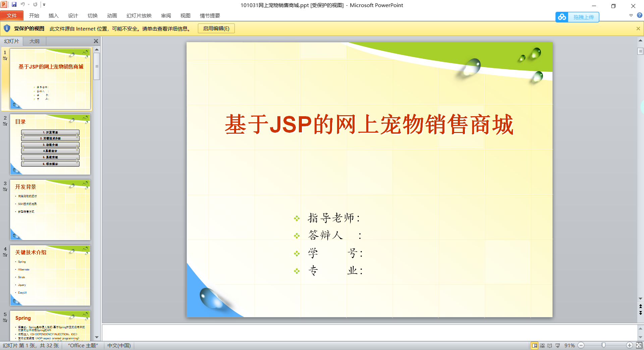Select slide 2 thumbnail 目录
Viewport: 644px width, 350px height.
(x=50, y=144)
